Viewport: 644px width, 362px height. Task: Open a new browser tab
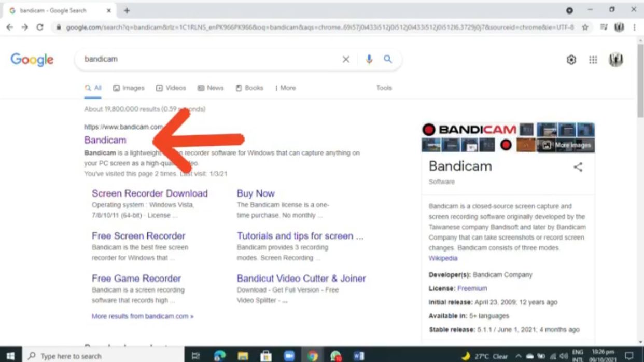tap(127, 10)
